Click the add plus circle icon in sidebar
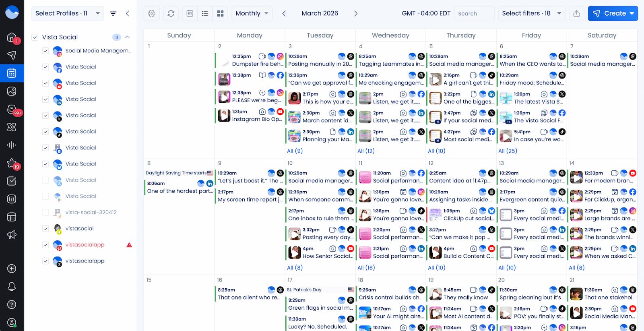This screenshot has width=644, height=331. (x=12, y=269)
